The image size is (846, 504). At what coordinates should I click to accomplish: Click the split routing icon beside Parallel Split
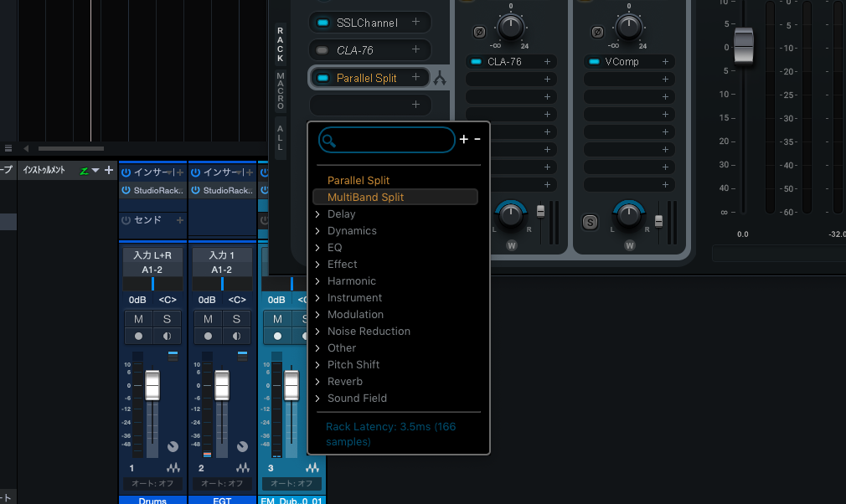tap(440, 79)
